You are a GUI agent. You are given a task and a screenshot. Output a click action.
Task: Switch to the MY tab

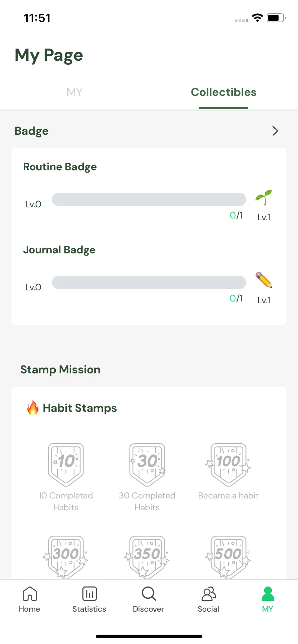point(74,92)
